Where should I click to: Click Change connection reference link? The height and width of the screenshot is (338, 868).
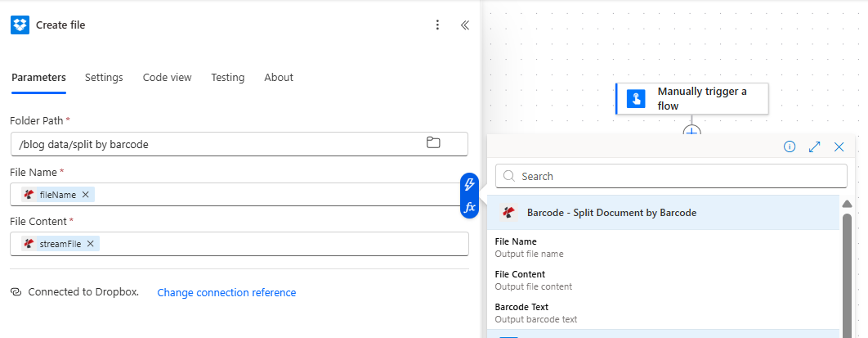pos(226,293)
